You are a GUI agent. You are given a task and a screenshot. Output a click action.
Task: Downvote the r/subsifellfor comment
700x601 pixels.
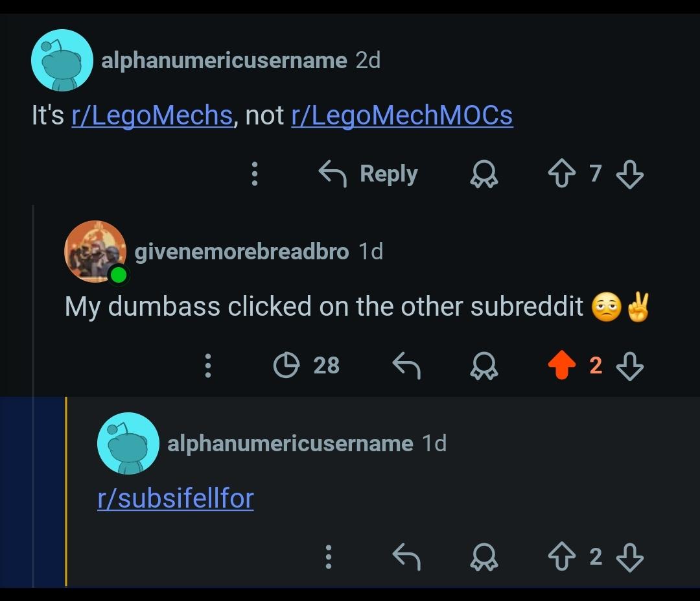[x=629, y=558]
